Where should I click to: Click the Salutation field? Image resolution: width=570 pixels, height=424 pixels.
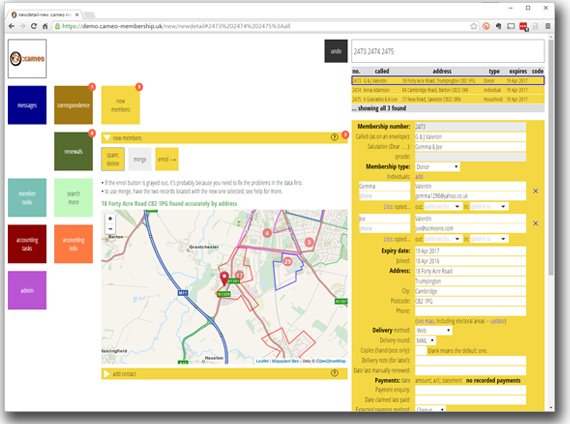point(470,147)
